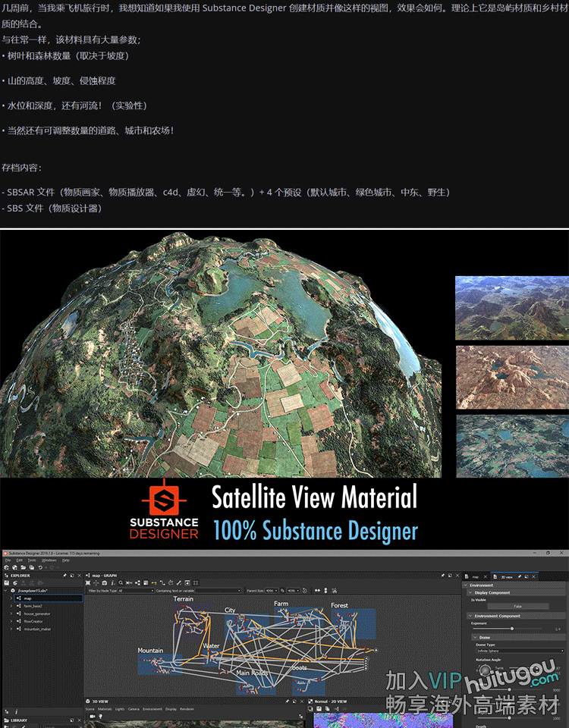Viewport: 569px width, 728px height.
Task: Click the Rotation Angle dial
Action: point(485,670)
